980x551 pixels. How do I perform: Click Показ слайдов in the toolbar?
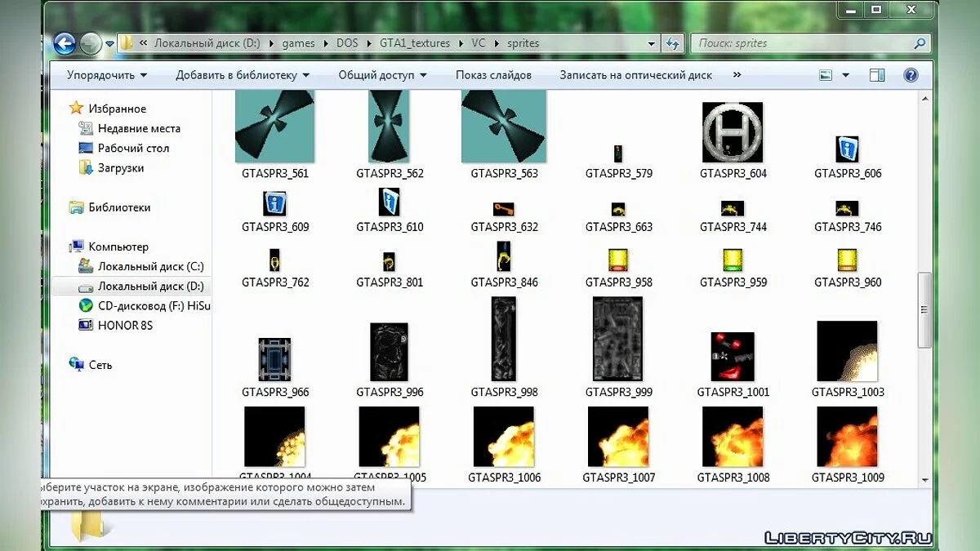point(493,75)
